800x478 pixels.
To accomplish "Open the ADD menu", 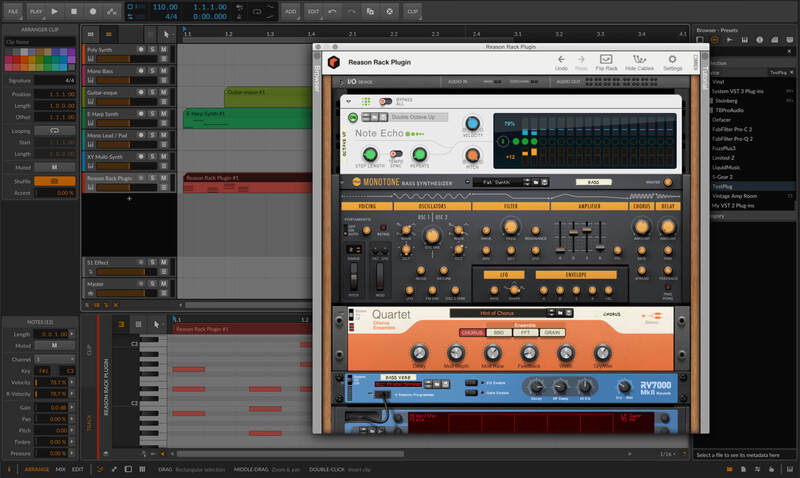I will (x=290, y=11).
